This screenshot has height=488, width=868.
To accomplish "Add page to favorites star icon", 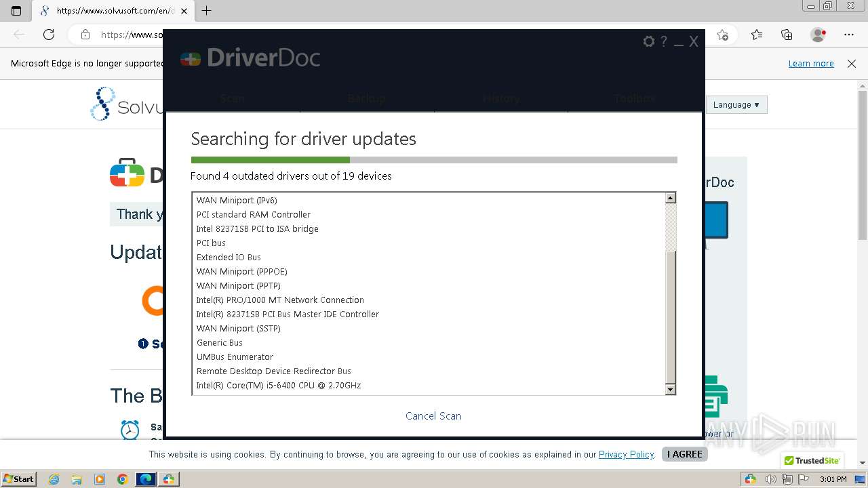I will click(722, 35).
